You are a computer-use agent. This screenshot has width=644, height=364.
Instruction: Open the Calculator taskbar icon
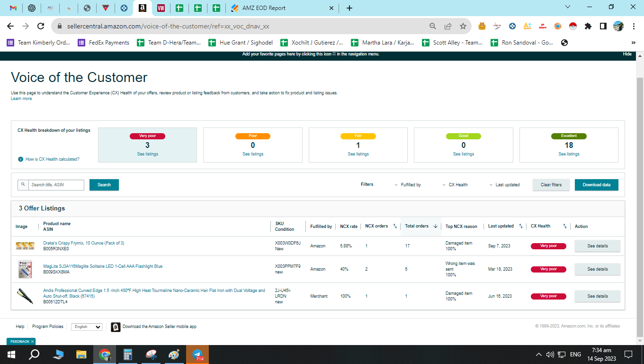pyautogui.click(x=127, y=354)
